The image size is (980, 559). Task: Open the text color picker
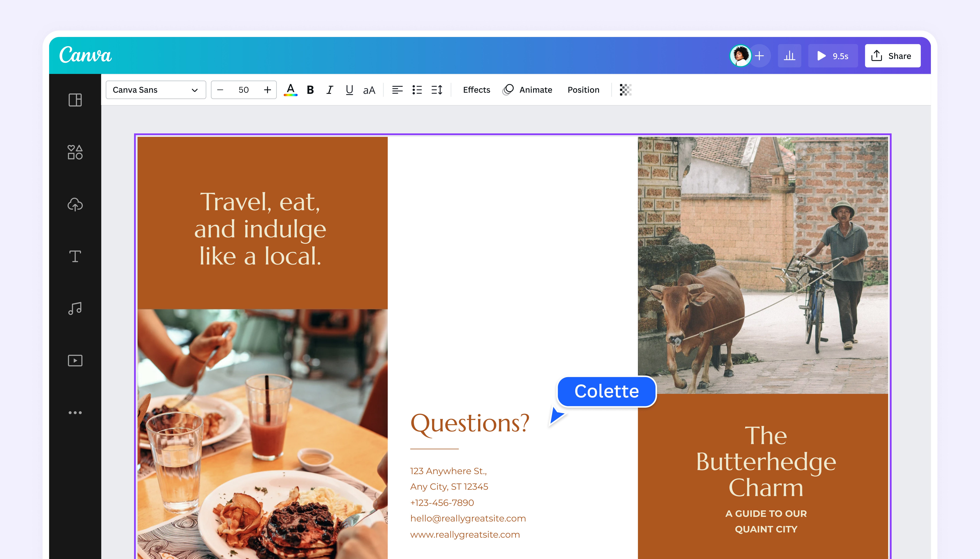pyautogui.click(x=290, y=90)
